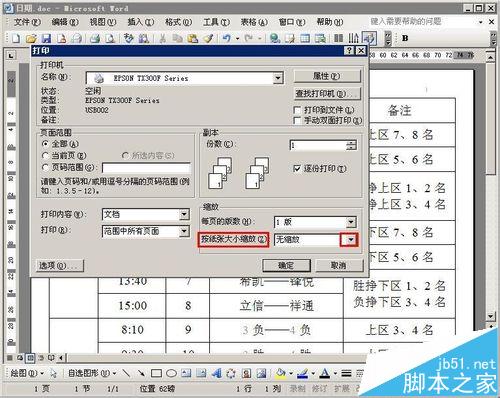500x398 pixels.
Task: Open the 格式 menu
Action: coord(178,22)
